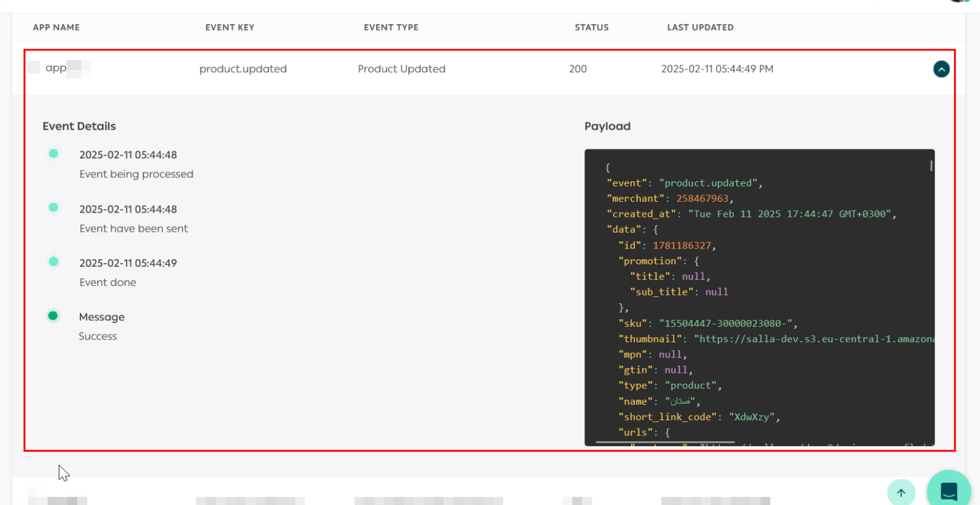Viewport: 980px width, 505px height.
Task: Click the scroll-to-top arrow button
Action: (x=901, y=492)
